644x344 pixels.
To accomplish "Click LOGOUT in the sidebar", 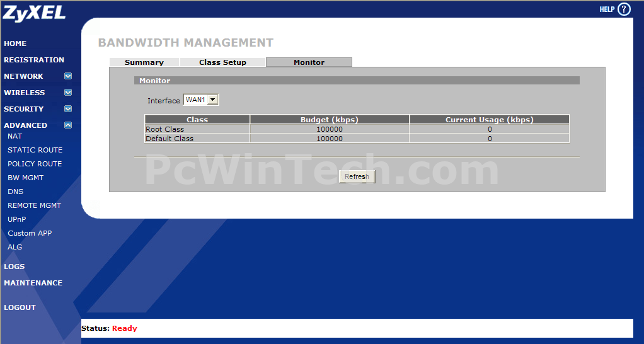I will click(x=20, y=308).
